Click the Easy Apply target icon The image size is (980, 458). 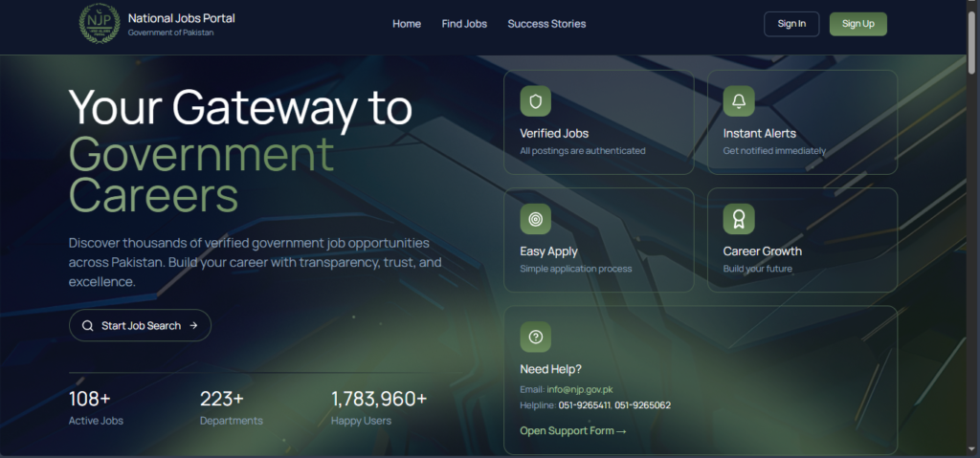coord(536,219)
